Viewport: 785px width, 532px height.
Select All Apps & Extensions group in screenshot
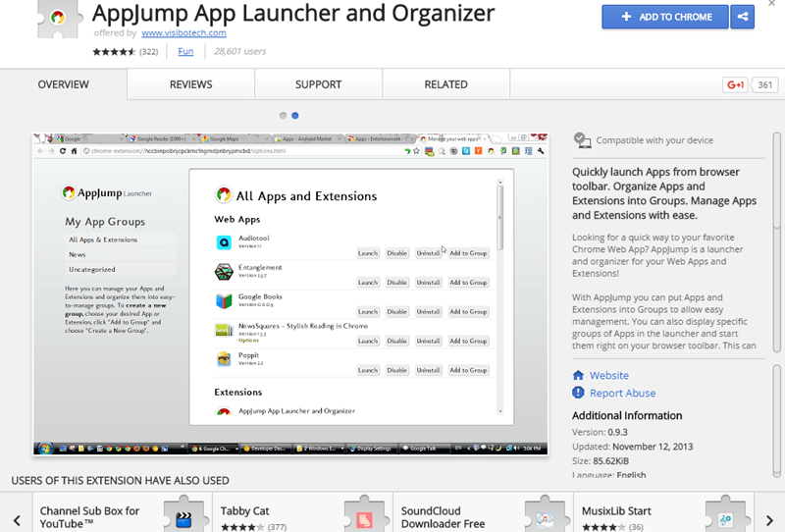coord(121,239)
